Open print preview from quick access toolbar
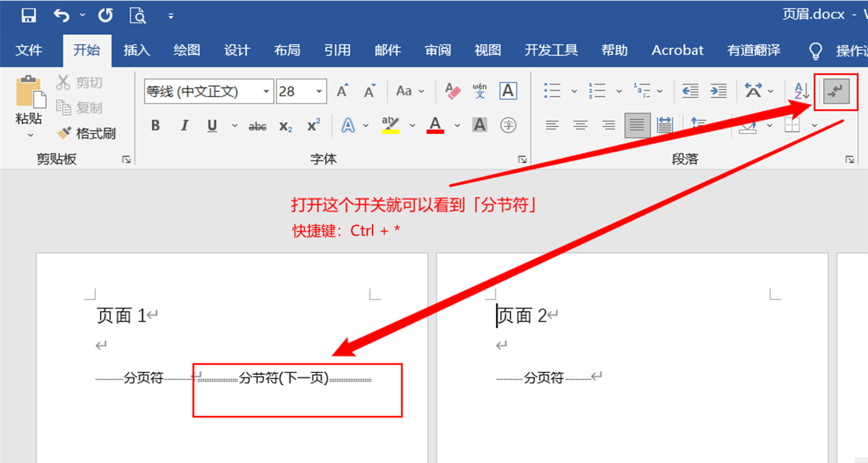 (138, 15)
